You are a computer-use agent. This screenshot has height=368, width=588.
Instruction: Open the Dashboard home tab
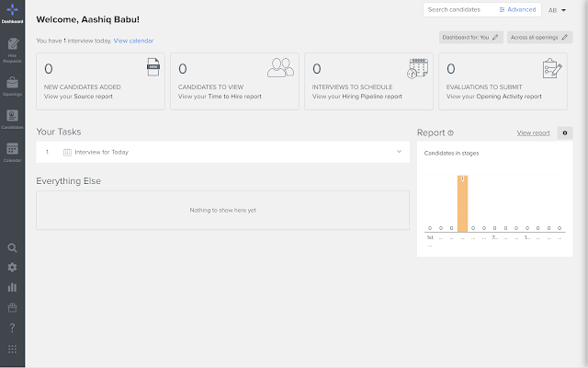click(12, 14)
